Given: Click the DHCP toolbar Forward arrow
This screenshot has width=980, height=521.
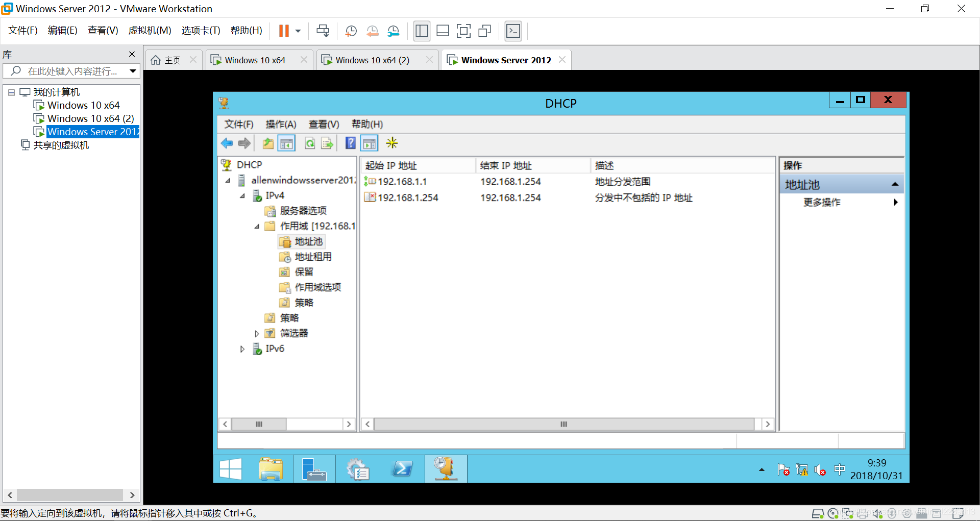Looking at the screenshot, I should coord(244,143).
